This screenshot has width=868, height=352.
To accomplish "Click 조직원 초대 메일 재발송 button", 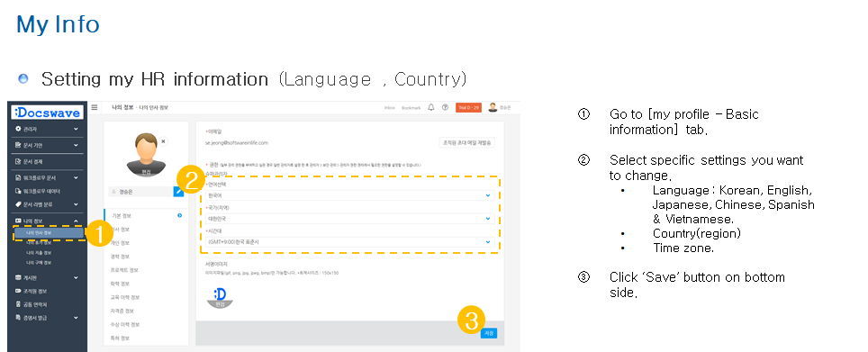I will pyautogui.click(x=466, y=142).
